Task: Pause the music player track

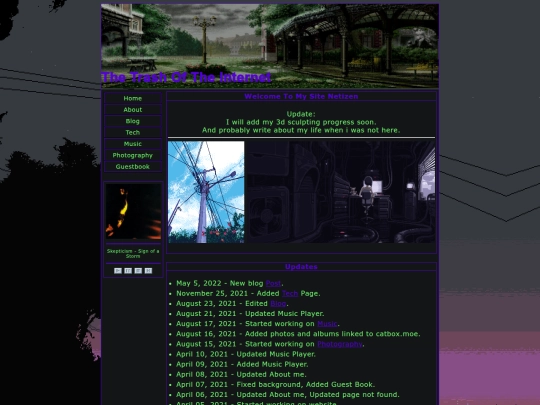Action: pyautogui.click(x=128, y=271)
